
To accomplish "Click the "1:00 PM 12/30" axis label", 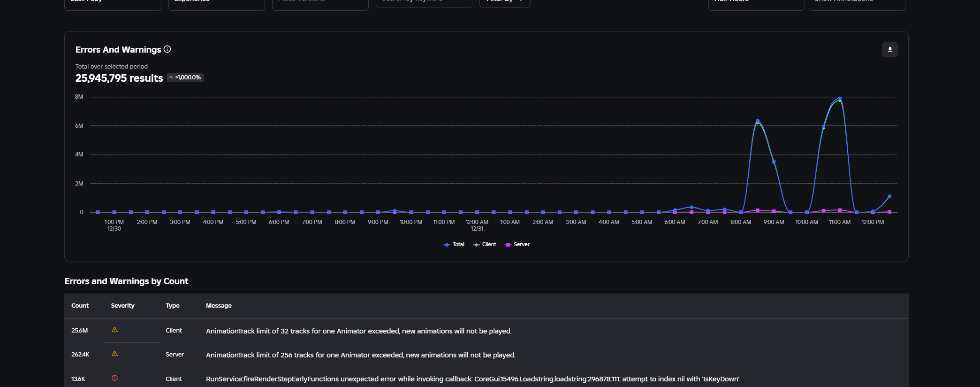I will click(114, 225).
